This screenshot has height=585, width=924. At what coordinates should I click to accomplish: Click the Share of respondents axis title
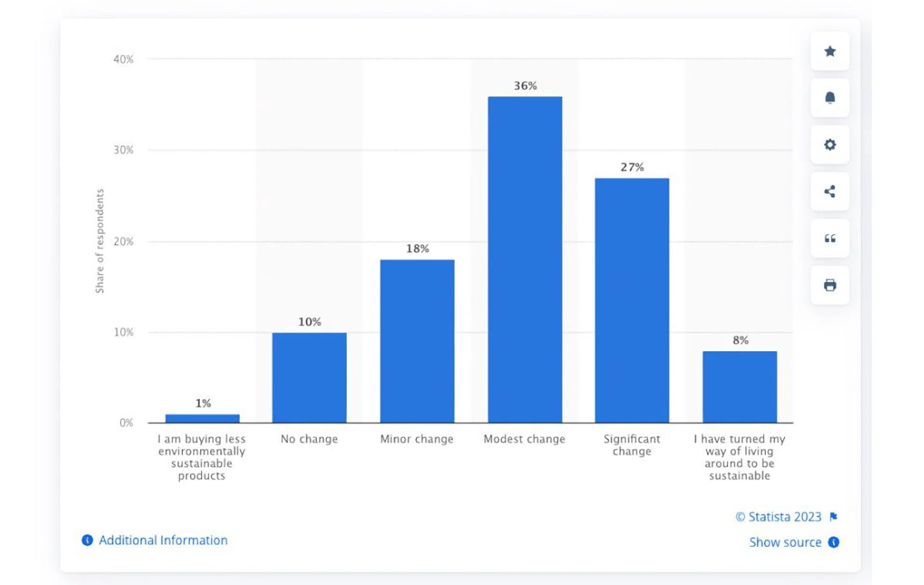pyautogui.click(x=100, y=241)
